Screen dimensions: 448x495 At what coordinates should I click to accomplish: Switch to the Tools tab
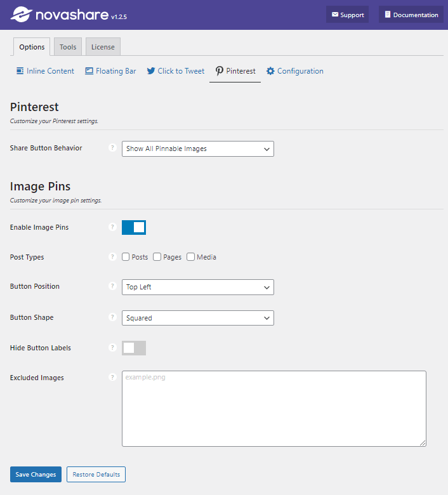pyautogui.click(x=68, y=47)
